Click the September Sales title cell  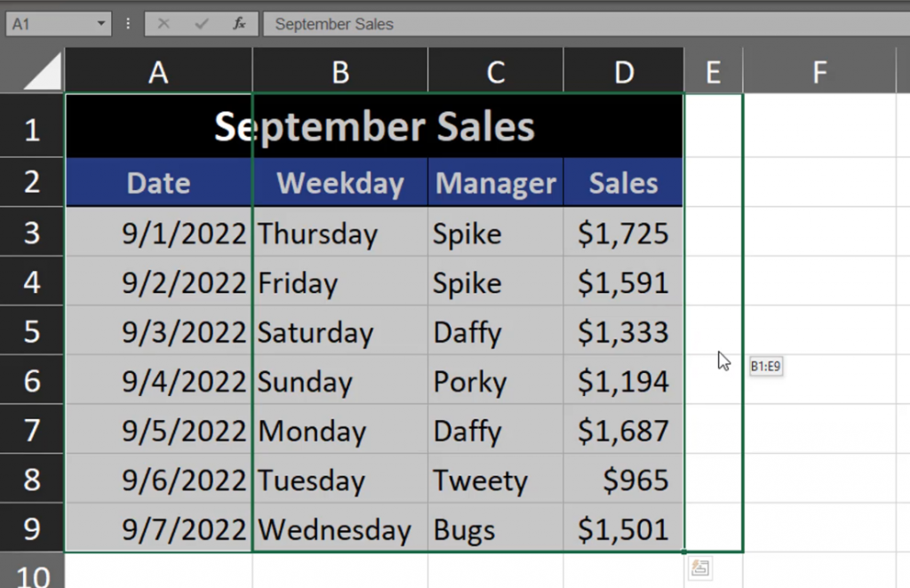[x=374, y=127]
